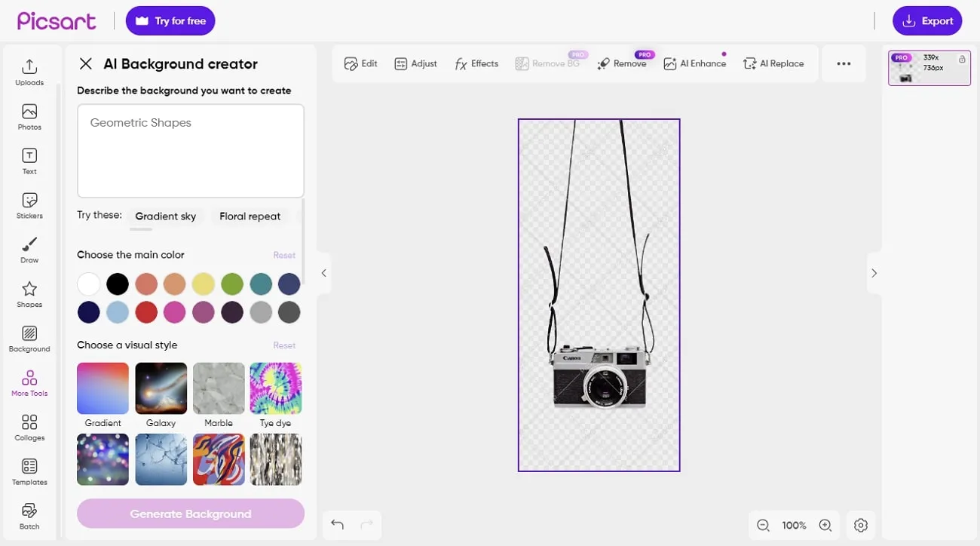Expand the more options toolbar menu
The image size is (980, 546).
(x=843, y=63)
